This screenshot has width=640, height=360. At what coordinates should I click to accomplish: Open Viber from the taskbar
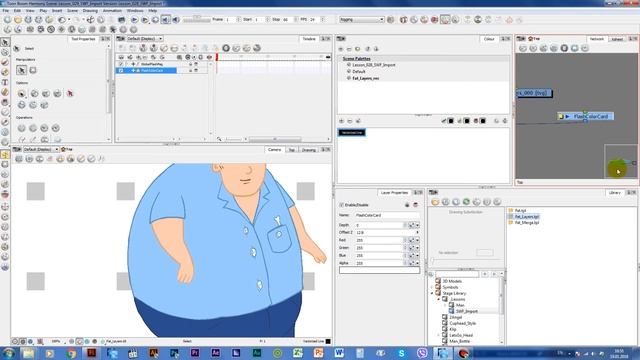[422, 353]
